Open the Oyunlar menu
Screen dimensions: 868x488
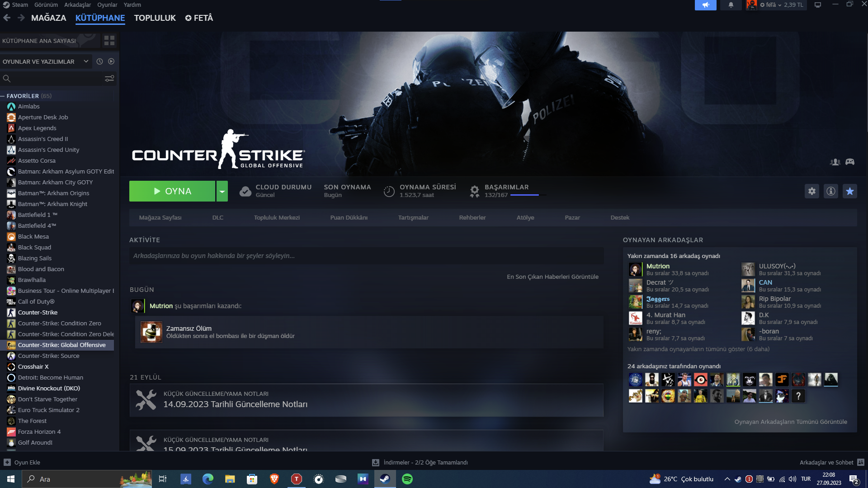click(x=107, y=5)
